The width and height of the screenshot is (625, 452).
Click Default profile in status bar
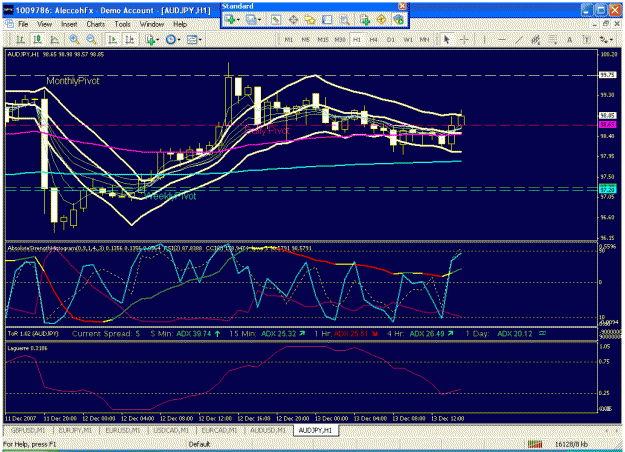[199, 444]
